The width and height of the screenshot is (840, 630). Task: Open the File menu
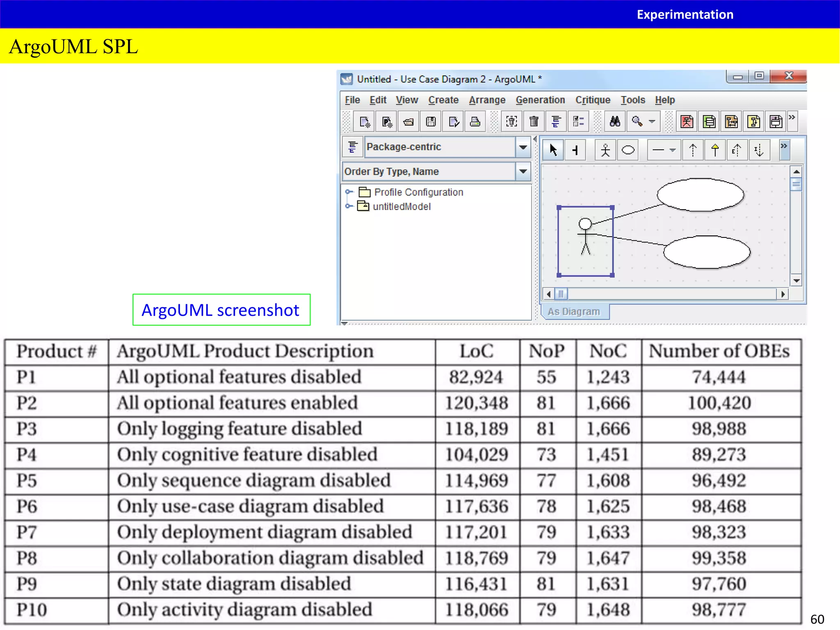[x=352, y=100]
